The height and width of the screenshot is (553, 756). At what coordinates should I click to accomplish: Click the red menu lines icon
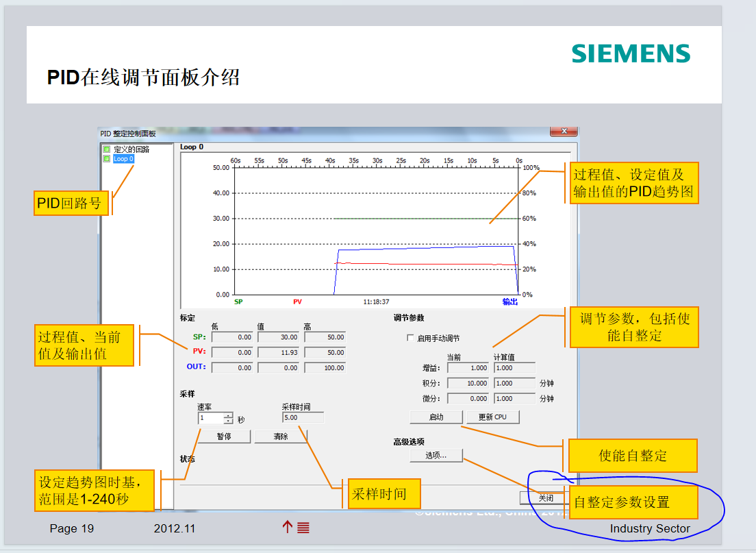pos(303,528)
